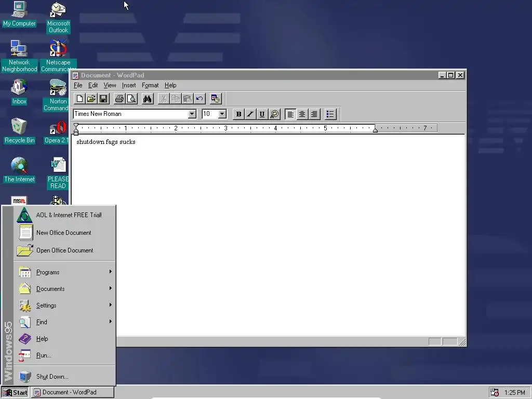The width and height of the screenshot is (532, 399).
Task: Click inside the font size field
Action: (x=210, y=114)
